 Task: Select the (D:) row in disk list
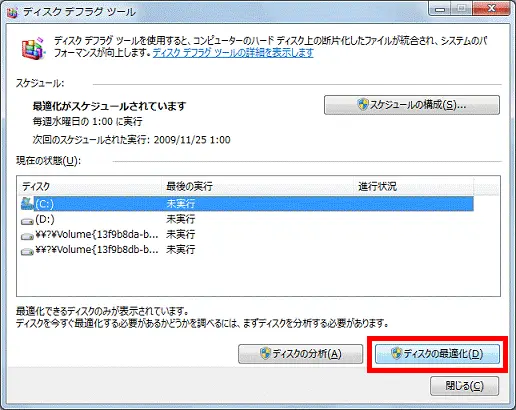(x=247, y=219)
